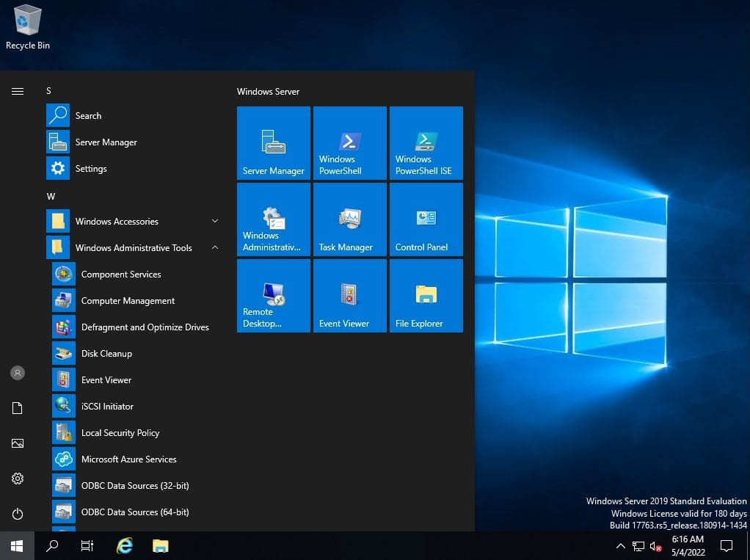Open Settings from the S section
This screenshot has width=750, height=560.
point(134,168)
